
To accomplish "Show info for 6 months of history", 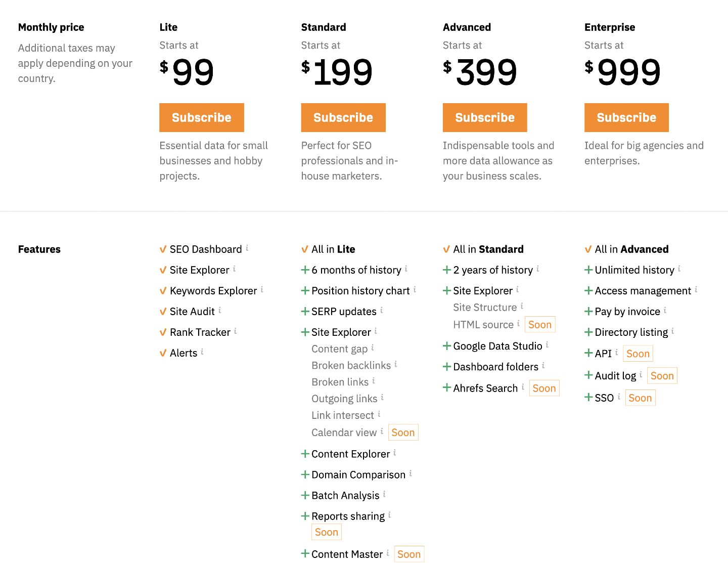I will tap(406, 269).
